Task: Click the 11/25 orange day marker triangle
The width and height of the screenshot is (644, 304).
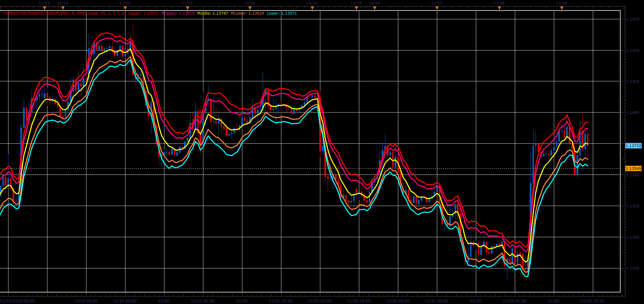Action: (356, 8)
